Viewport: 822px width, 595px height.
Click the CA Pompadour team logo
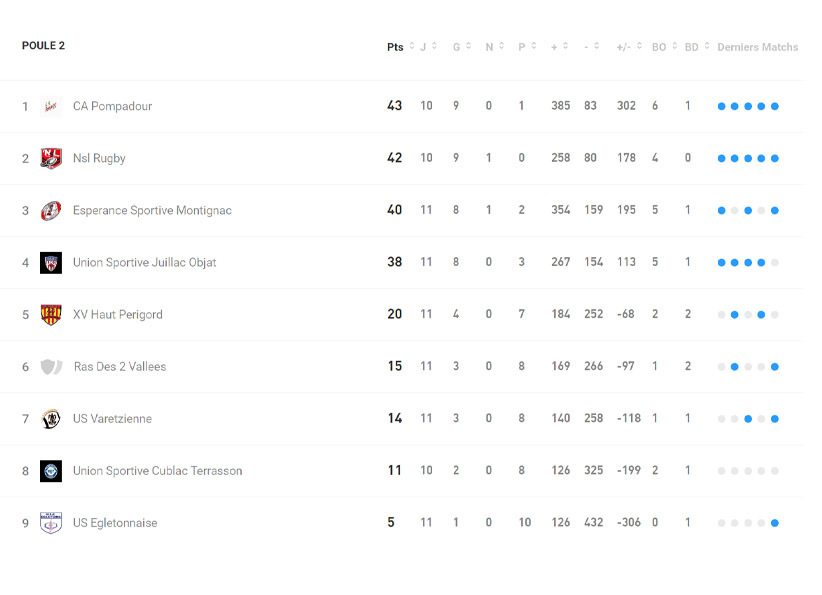pos(51,106)
